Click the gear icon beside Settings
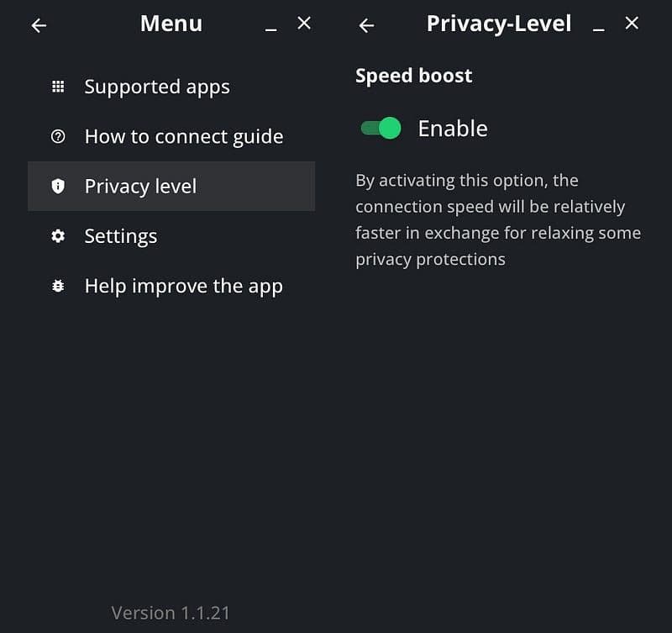 [58, 236]
